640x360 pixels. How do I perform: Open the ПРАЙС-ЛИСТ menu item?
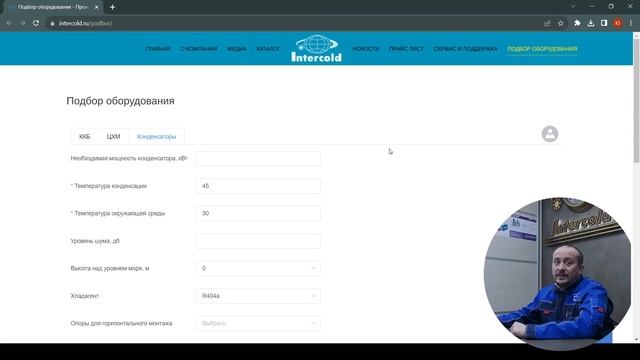pyautogui.click(x=406, y=49)
